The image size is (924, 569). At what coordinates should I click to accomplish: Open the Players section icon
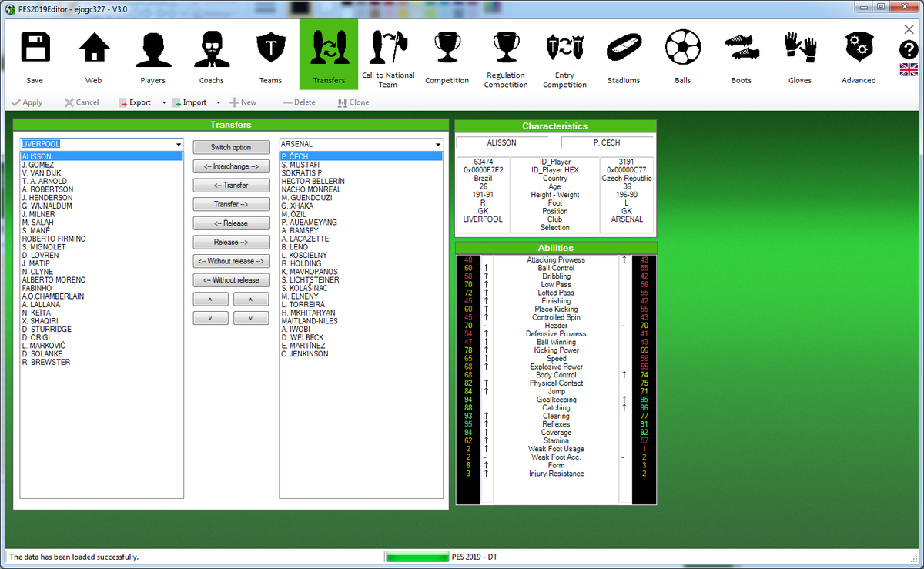[x=152, y=49]
